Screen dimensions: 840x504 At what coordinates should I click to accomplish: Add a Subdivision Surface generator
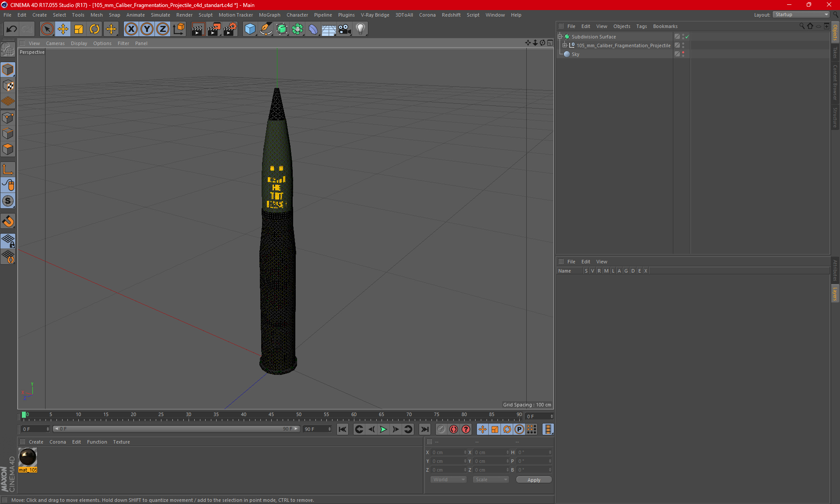coord(282,29)
